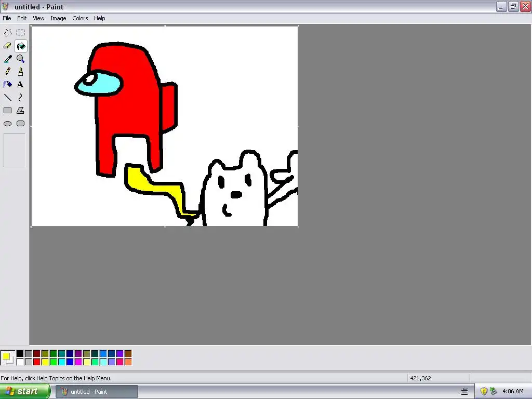
Task: Choose the pale yellow swatch
Action: [87, 362]
